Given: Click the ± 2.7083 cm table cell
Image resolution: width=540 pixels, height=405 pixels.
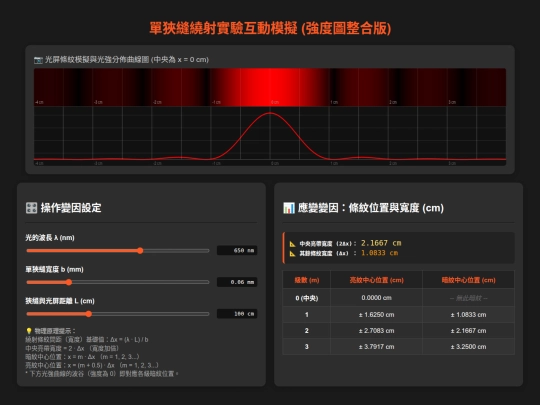Looking at the screenshot, I should point(376,331).
